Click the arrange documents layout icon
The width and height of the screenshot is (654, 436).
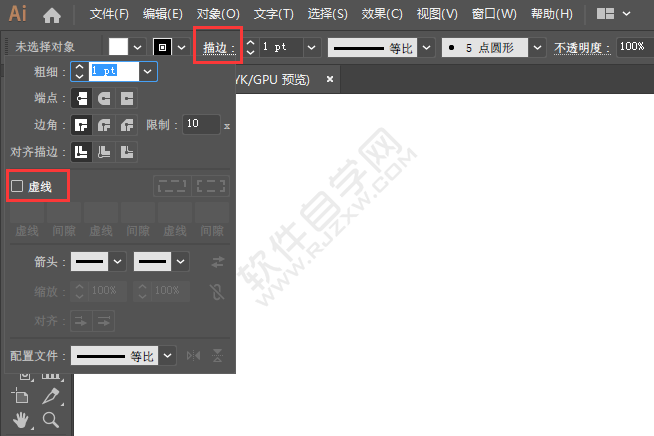click(605, 14)
